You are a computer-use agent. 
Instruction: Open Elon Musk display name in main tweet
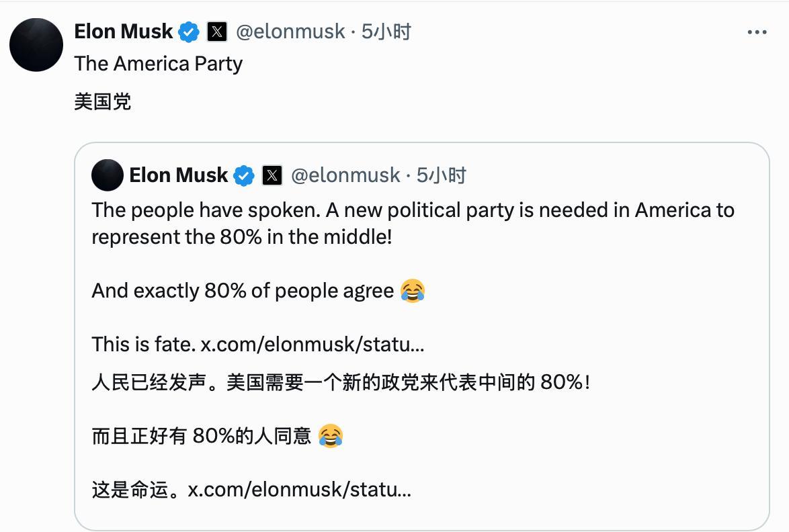[x=123, y=32]
